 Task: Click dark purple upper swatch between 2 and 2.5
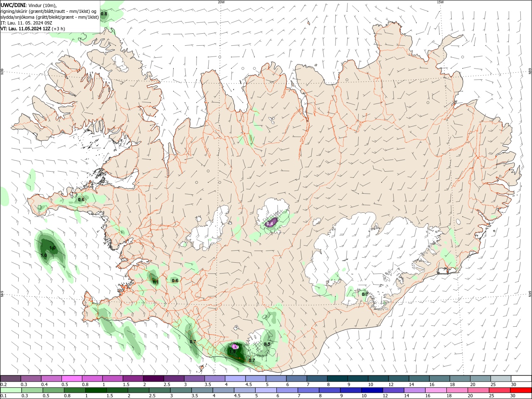pyautogui.click(x=153, y=378)
